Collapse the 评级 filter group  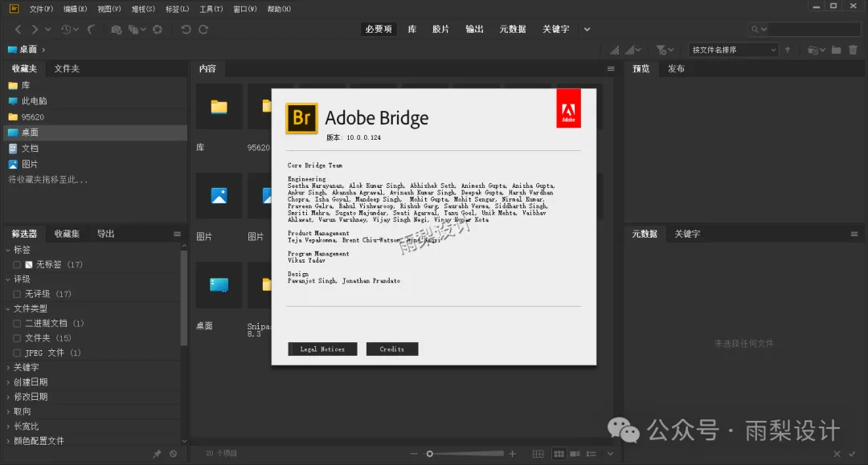pyautogui.click(x=8, y=279)
